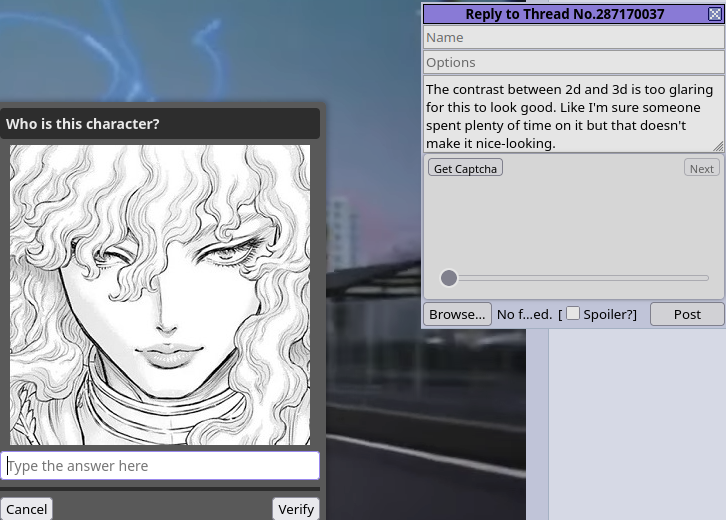Close the Reply to Thread dialog

coord(715,14)
